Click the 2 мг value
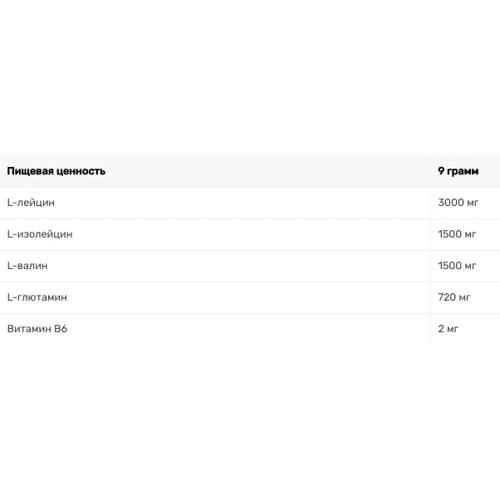500x500 pixels. 448,329
